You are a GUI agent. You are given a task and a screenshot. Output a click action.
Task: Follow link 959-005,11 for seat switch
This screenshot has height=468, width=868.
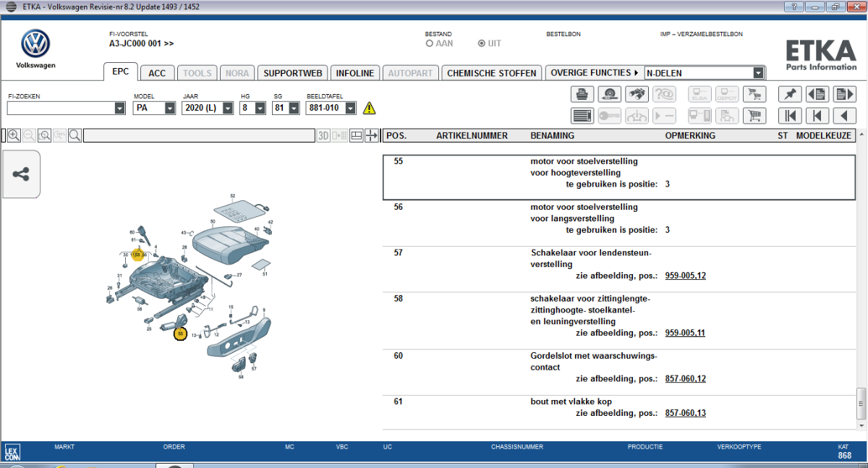pos(685,333)
